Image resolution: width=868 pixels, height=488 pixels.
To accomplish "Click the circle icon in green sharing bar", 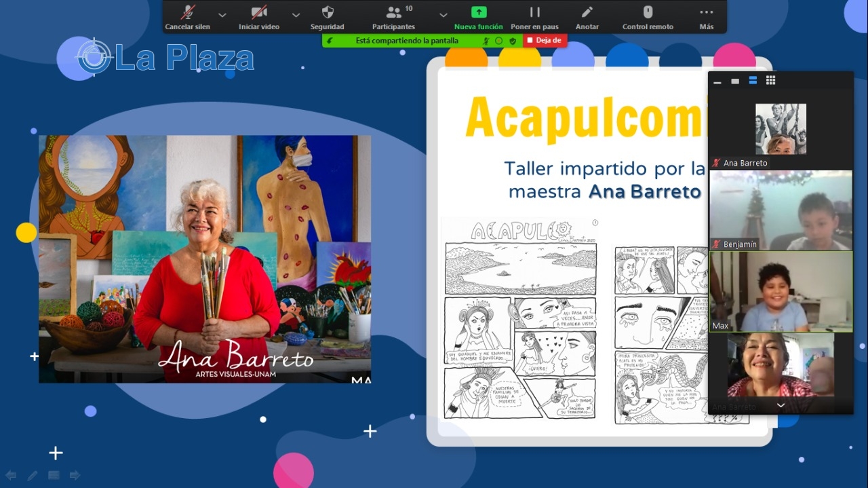I will pyautogui.click(x=499, y=41).
